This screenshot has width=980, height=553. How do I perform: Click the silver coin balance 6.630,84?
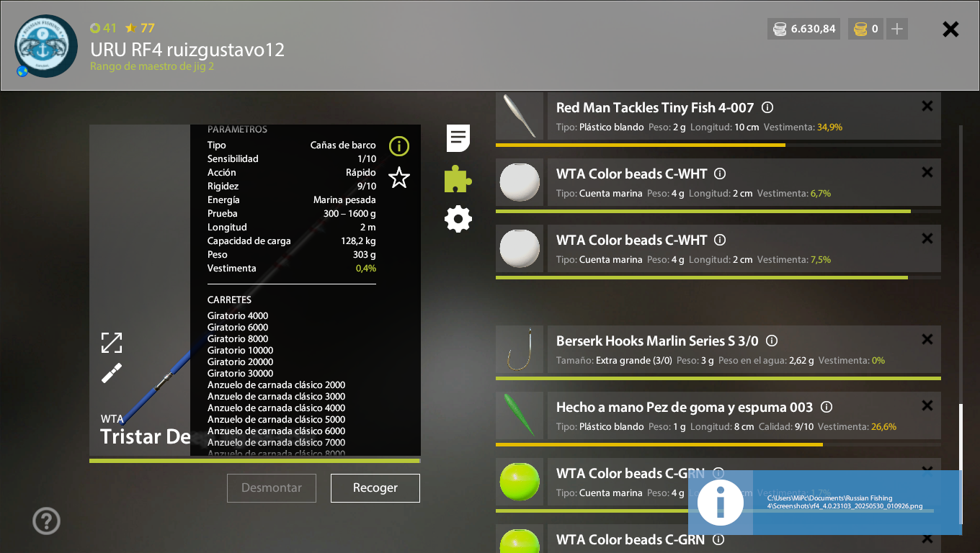click(803, 29)
